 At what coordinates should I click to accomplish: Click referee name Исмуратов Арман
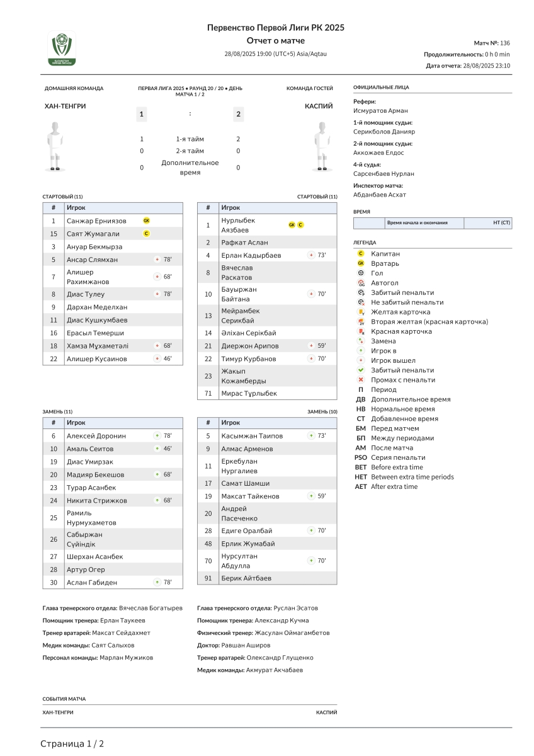pos(381,111)
